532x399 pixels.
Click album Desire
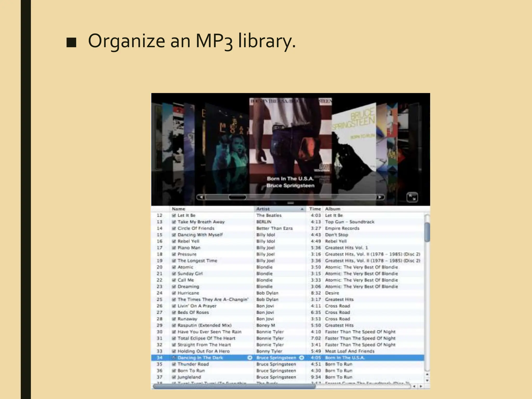click(x=332, y=293)
